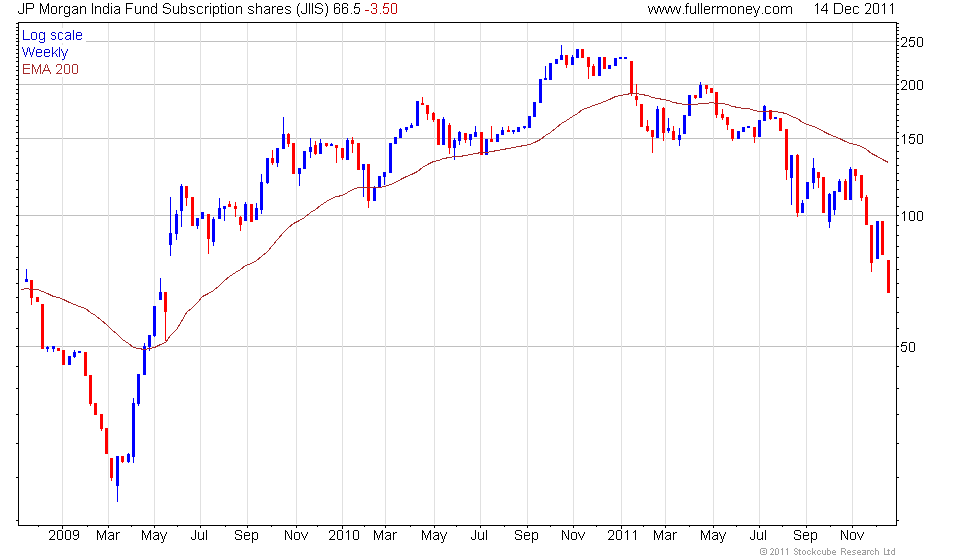Click the last red candle in December 2011
Screen dimensions: 980x560
point(888,276)
